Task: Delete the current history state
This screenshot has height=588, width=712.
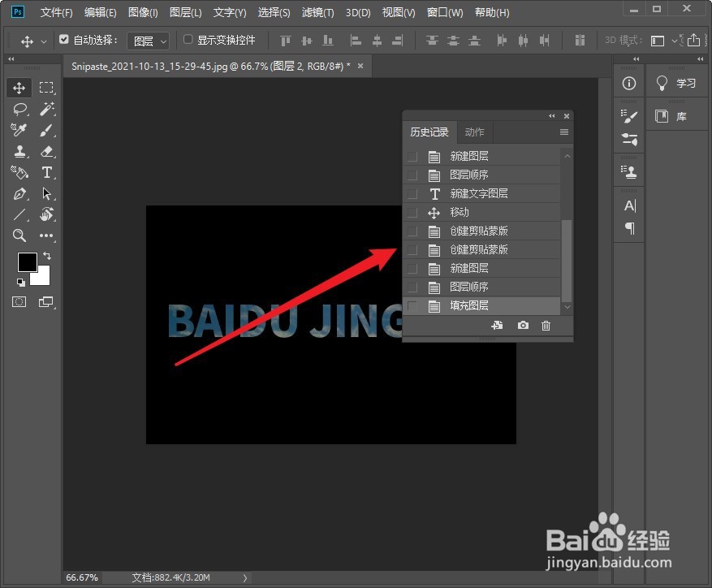Action: (x=546, y=326)
